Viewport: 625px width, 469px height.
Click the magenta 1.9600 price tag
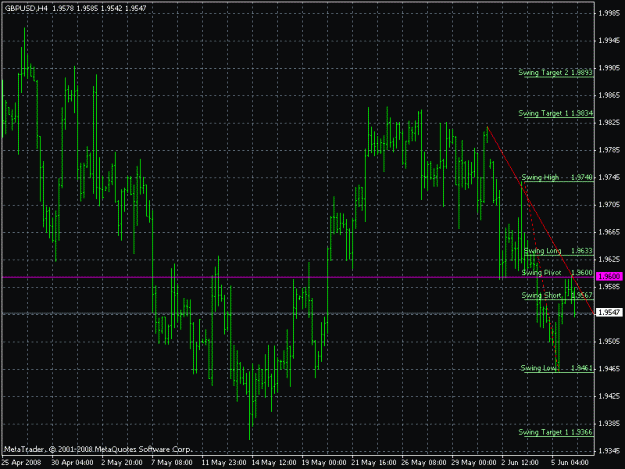coord(609,277)
